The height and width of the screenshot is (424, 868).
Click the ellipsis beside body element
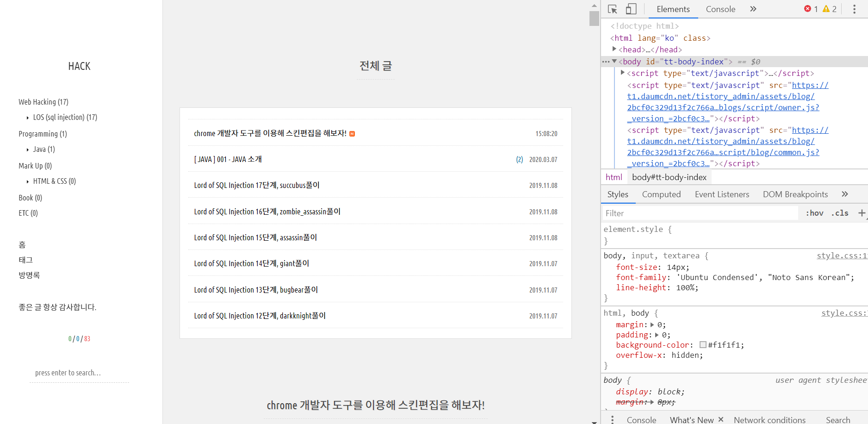coord(606,62)
